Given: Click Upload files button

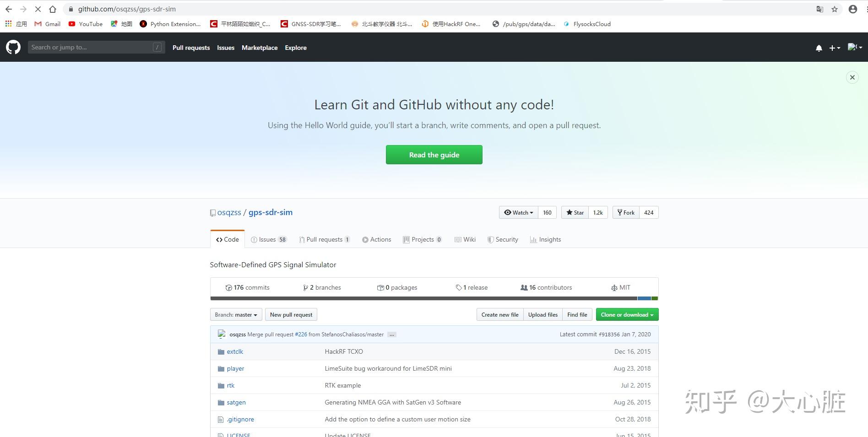Looking at the screenshot, I should tap(543, 314).
